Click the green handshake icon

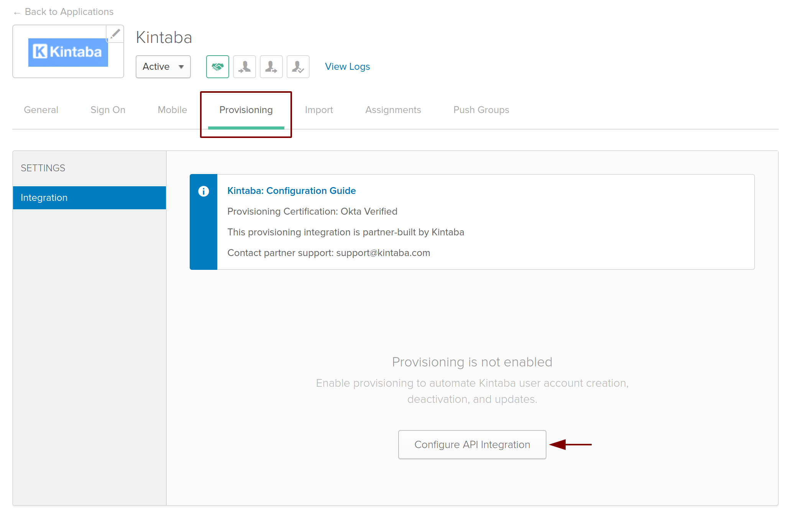pyautogui.click(x=217, y=67)
